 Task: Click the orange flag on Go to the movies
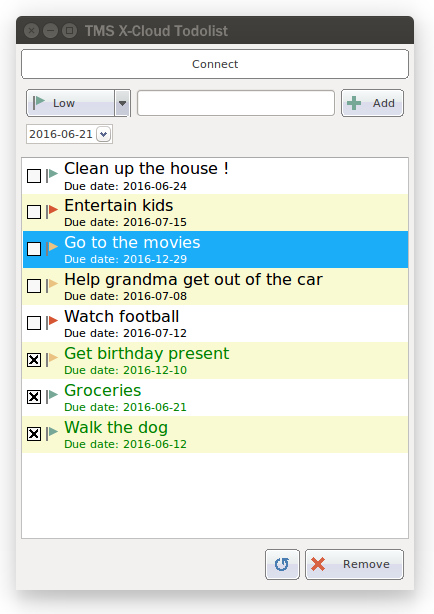pos(52,248)
